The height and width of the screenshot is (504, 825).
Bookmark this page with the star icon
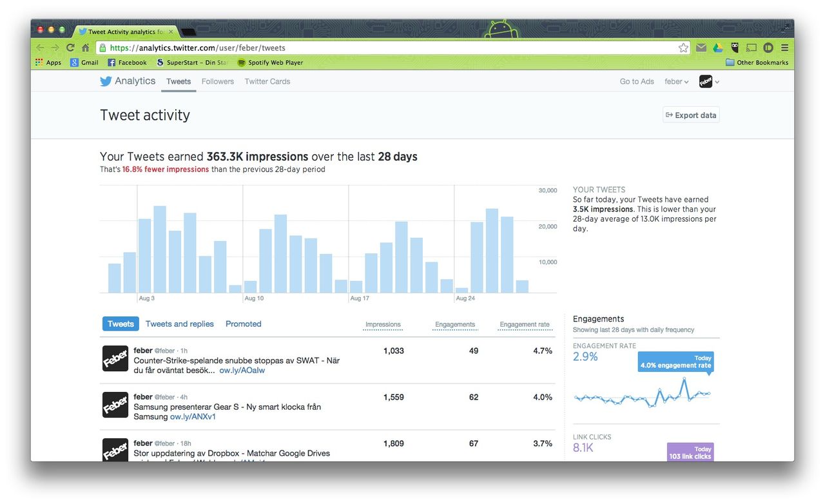pyautogui.click(x=683, y=48)
